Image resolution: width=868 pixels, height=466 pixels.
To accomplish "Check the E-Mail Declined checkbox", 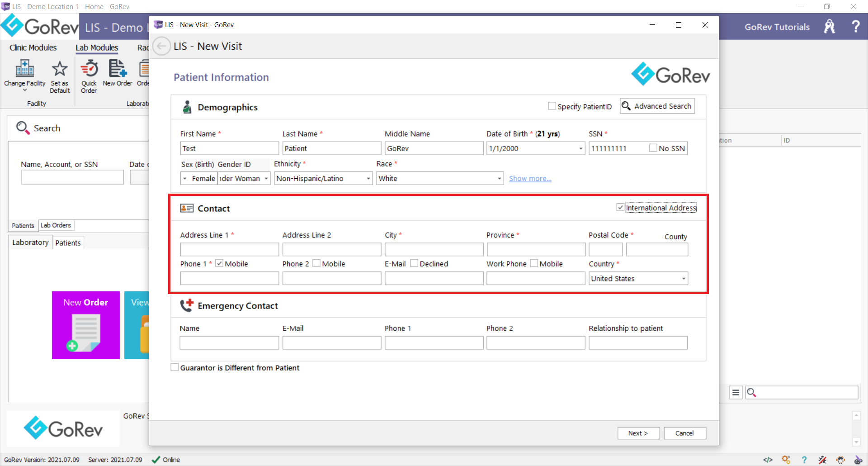I will pos(414,263).
